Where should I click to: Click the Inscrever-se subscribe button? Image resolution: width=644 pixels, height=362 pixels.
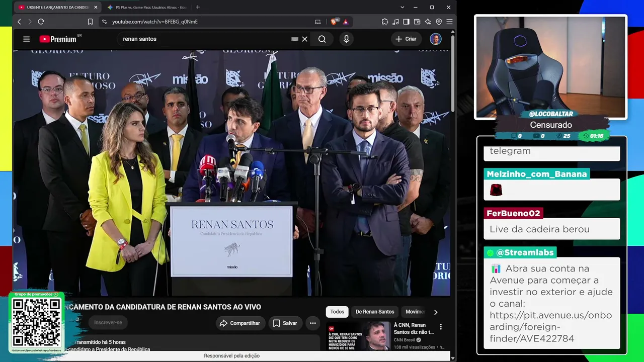point(108,323)
